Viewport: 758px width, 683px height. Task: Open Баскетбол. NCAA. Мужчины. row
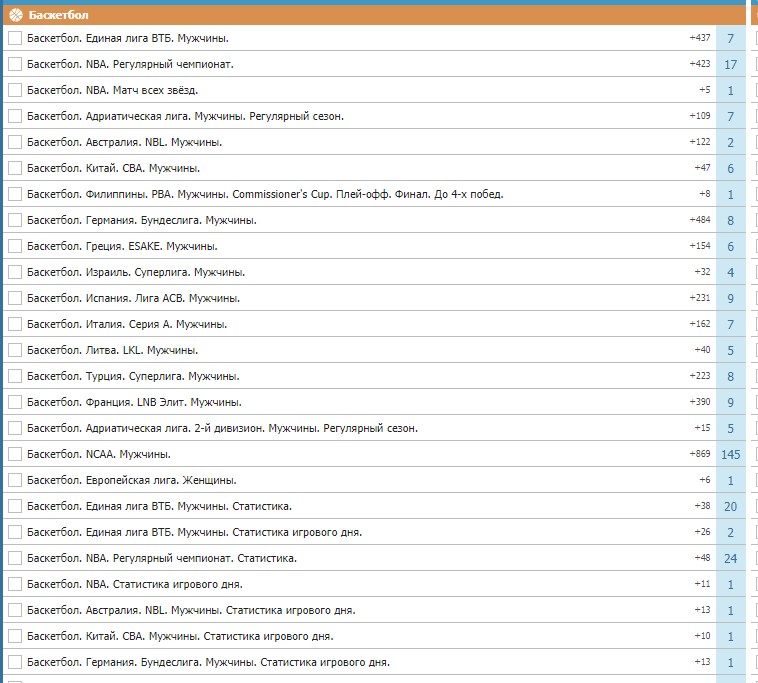coord(99,454)
